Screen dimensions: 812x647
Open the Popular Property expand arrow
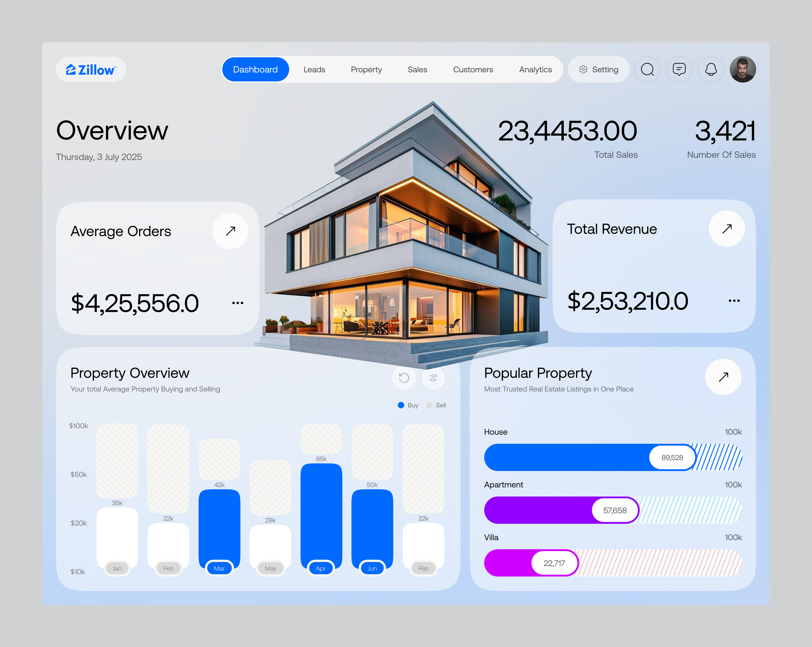pyautogui.click(x=723, y=377)
